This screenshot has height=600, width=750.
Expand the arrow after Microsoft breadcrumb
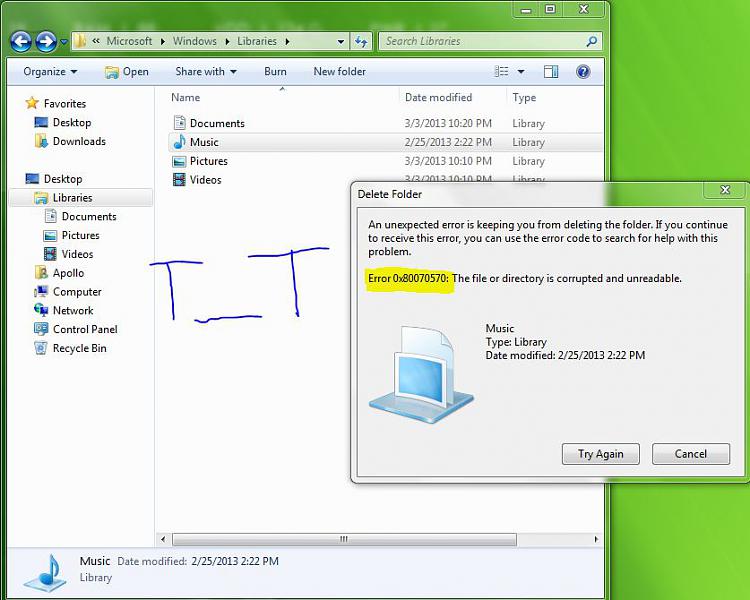coord(163,42)
